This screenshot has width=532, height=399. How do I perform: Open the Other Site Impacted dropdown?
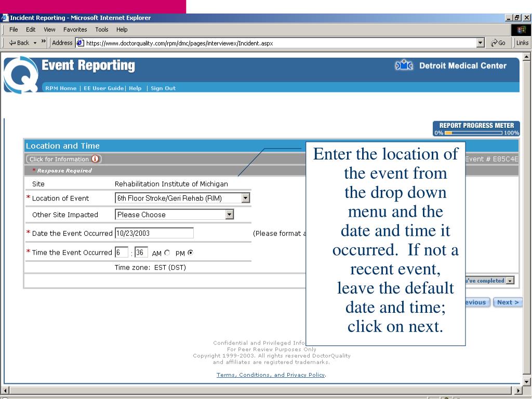pos(175,215)
